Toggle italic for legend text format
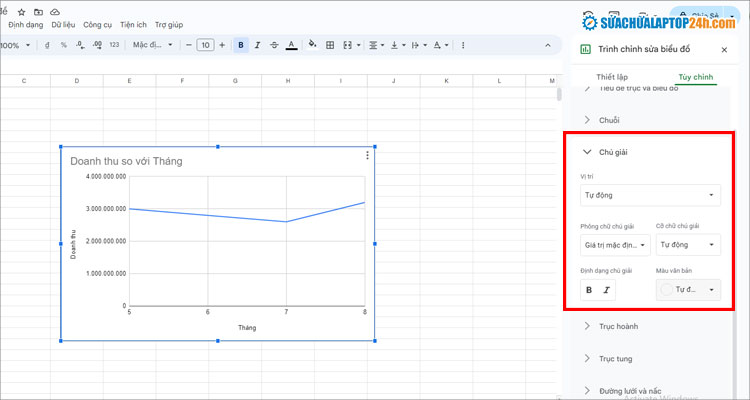Screen dimensions: 750x400 tap(607, 290)
